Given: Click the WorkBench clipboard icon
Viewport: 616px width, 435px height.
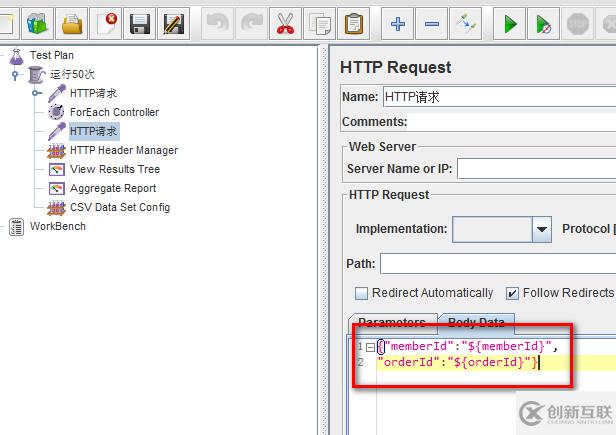Looking at the screenshot, I should [16, 227].
